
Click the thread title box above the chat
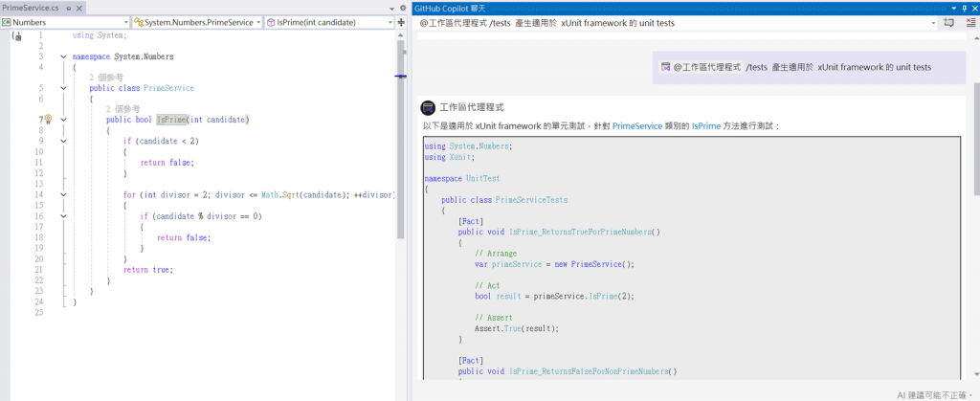tap(673, 23)
